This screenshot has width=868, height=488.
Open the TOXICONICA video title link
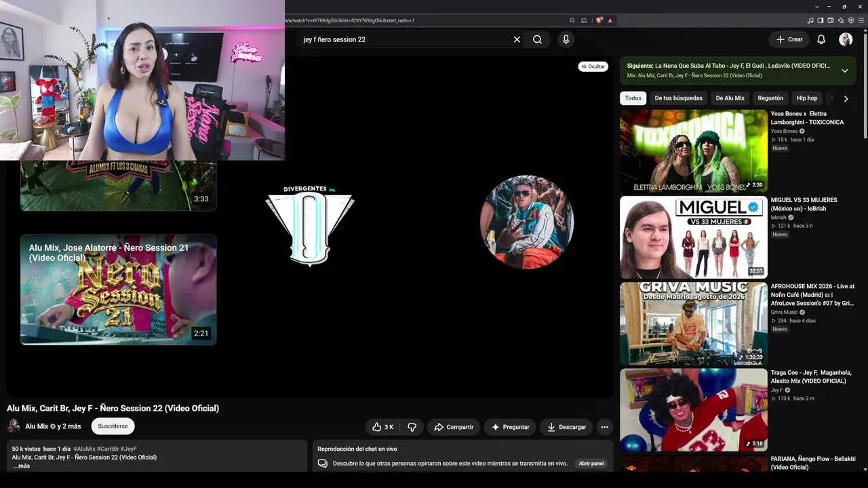tap(807, 118)
